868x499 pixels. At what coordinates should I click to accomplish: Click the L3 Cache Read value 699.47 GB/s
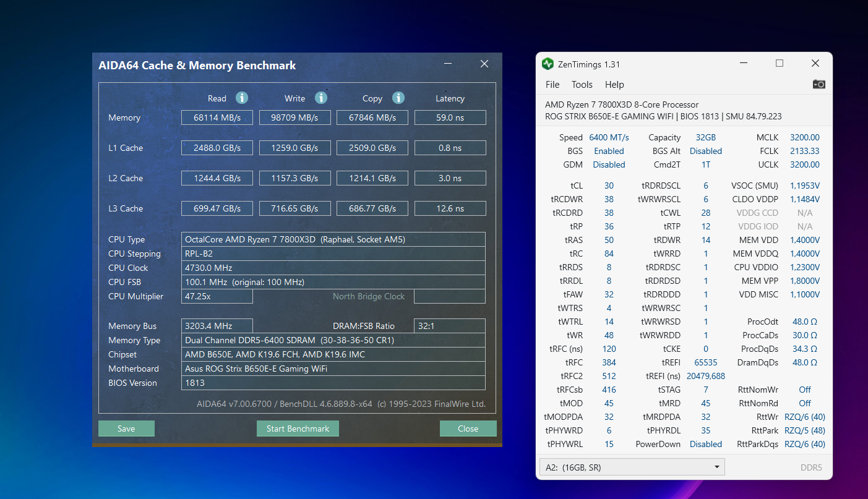click(x=217, y=208)
